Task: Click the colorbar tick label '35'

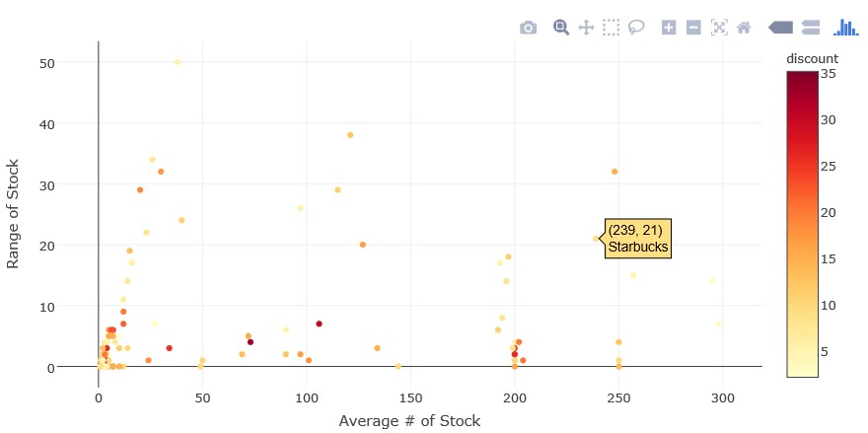Action: [x=828, y=73]
